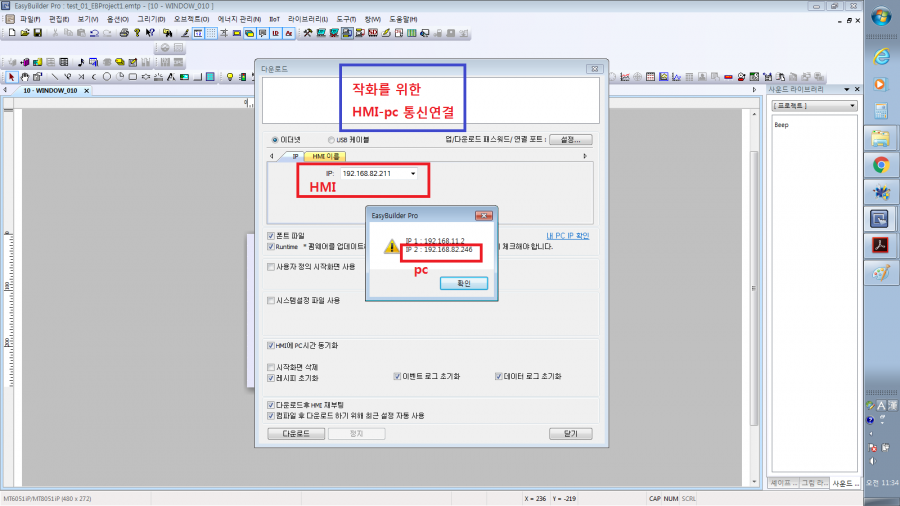Click the Save floppy disk icon
This screenshot has width=900, height=506.
click(x=37, y=33)
